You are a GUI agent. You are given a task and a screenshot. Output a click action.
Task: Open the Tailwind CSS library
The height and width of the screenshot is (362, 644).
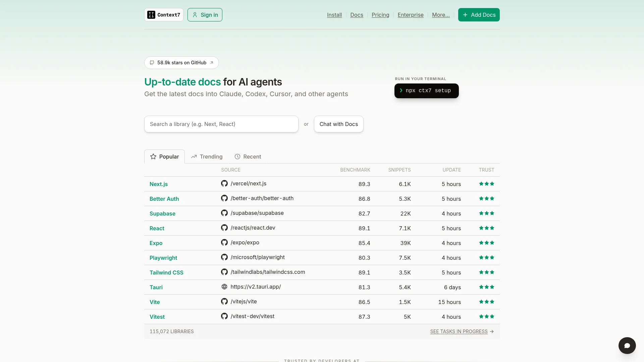[x=166, y=273]
